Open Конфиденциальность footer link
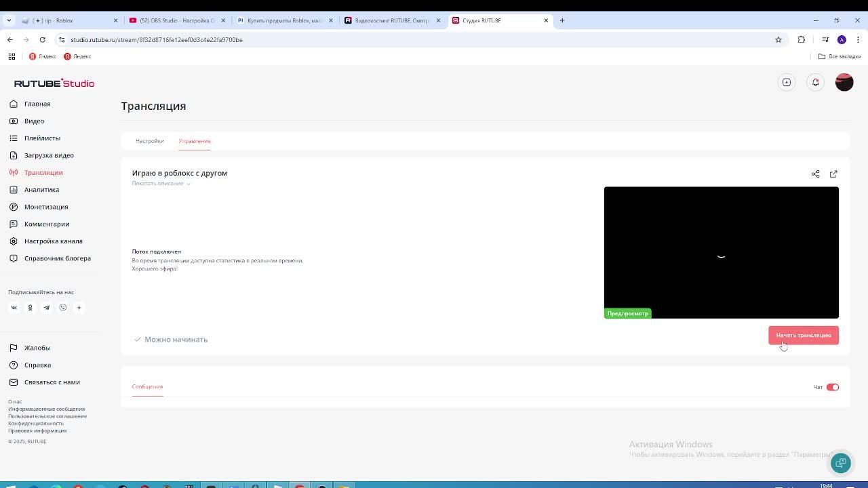Screen dimensions: 868x488 pyautogui.click(x=36, y=424)
